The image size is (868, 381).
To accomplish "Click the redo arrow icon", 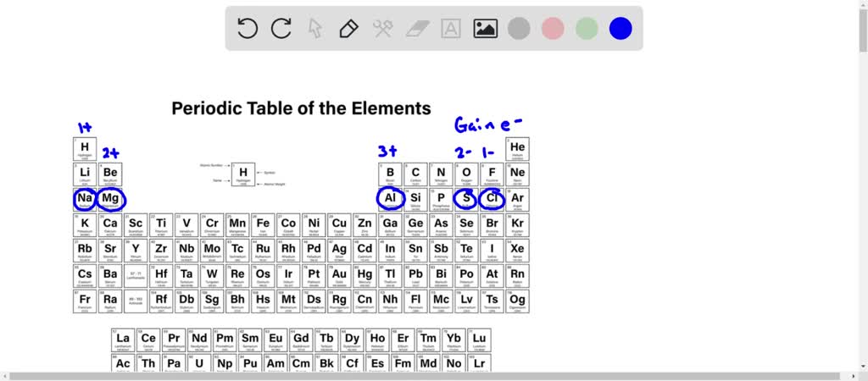I will [281, 29].
